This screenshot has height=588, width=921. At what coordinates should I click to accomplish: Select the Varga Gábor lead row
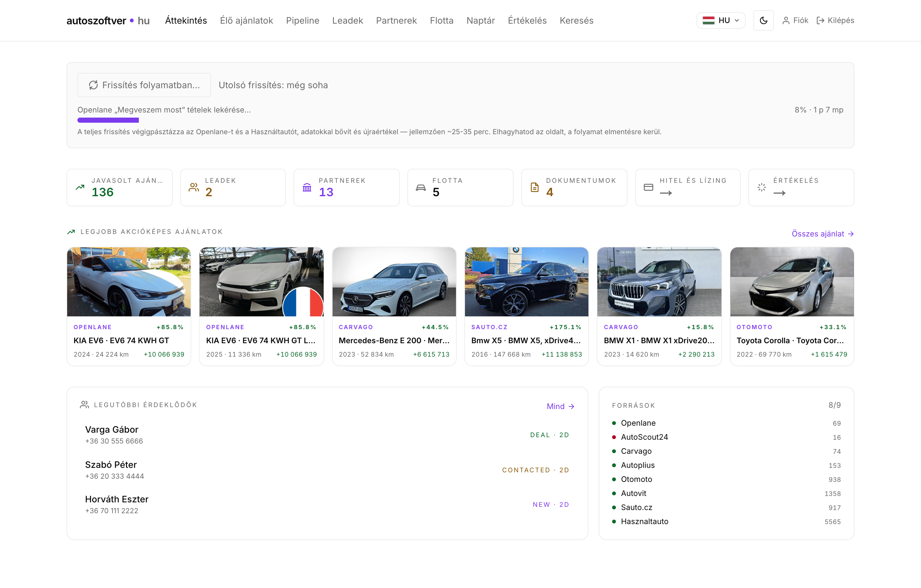click(x=327, y=435)
